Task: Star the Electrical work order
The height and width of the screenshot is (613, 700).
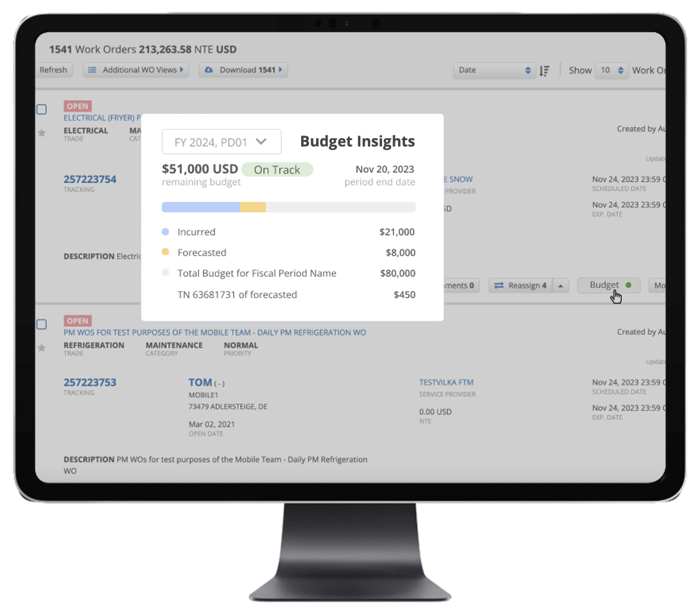Action: click(x=42, y=133)
